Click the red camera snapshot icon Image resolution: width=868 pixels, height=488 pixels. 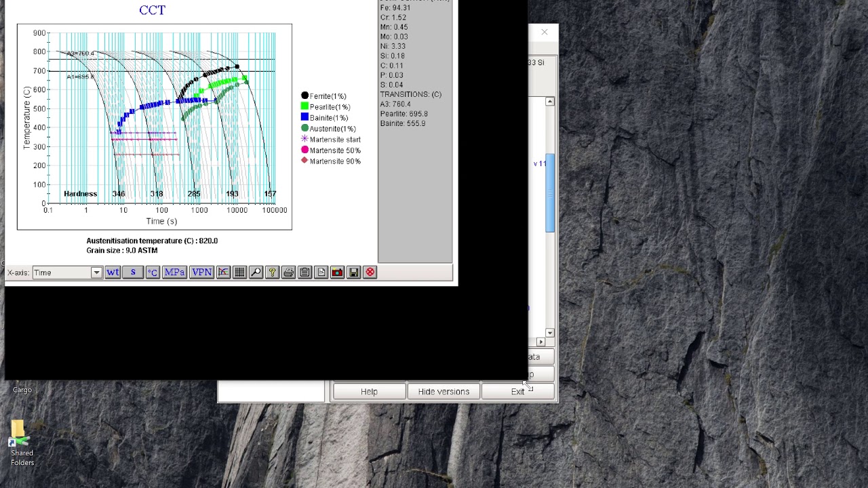coord(337,272)
